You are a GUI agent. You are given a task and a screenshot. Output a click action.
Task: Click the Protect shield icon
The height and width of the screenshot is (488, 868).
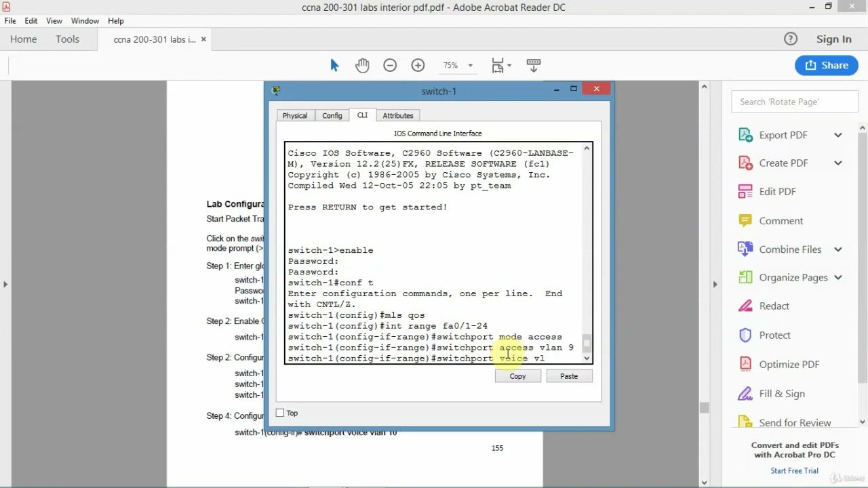[x=745, y=335]
